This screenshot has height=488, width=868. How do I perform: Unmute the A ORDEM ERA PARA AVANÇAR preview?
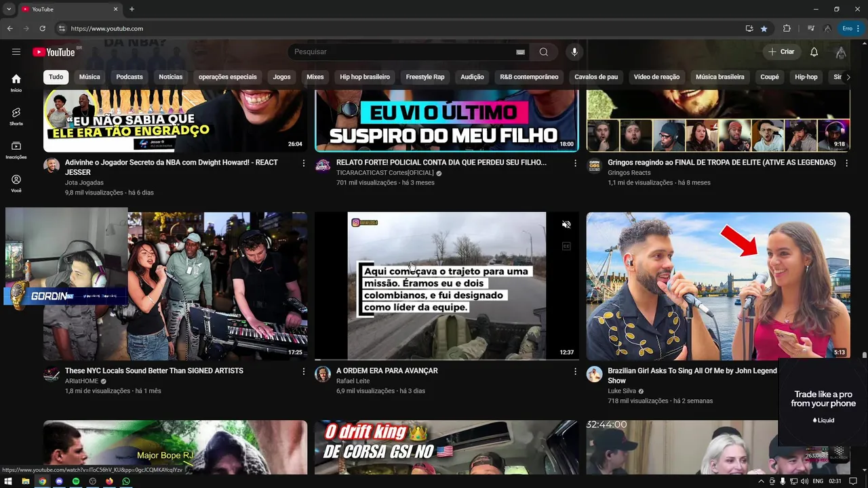pyautogui.click(x=567, y=224)
